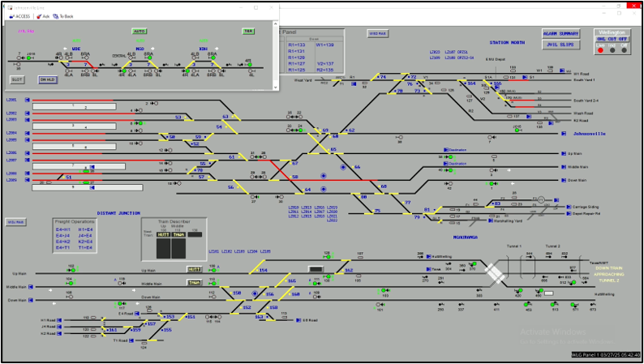This screenshot has height=364, width=644.
Task: Click green signal 117 below Down Main
Action: point(120,304)
